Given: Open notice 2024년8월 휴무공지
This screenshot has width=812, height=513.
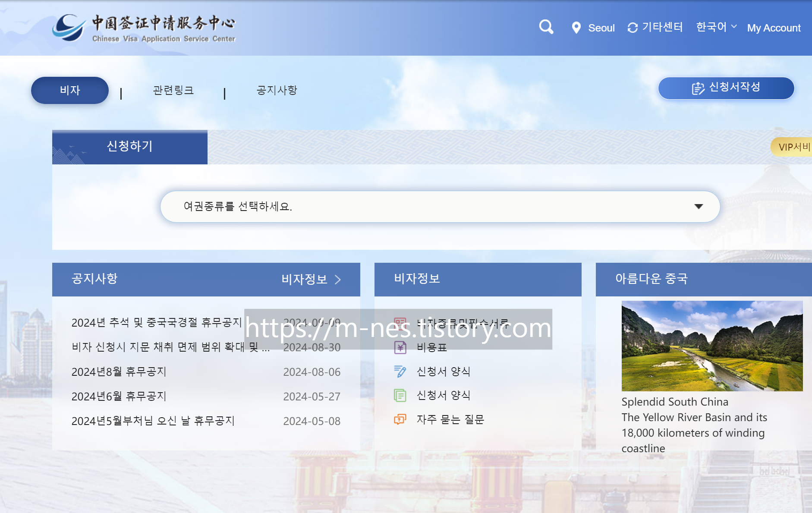Looking at the screenshot, I should click(119, 372).
